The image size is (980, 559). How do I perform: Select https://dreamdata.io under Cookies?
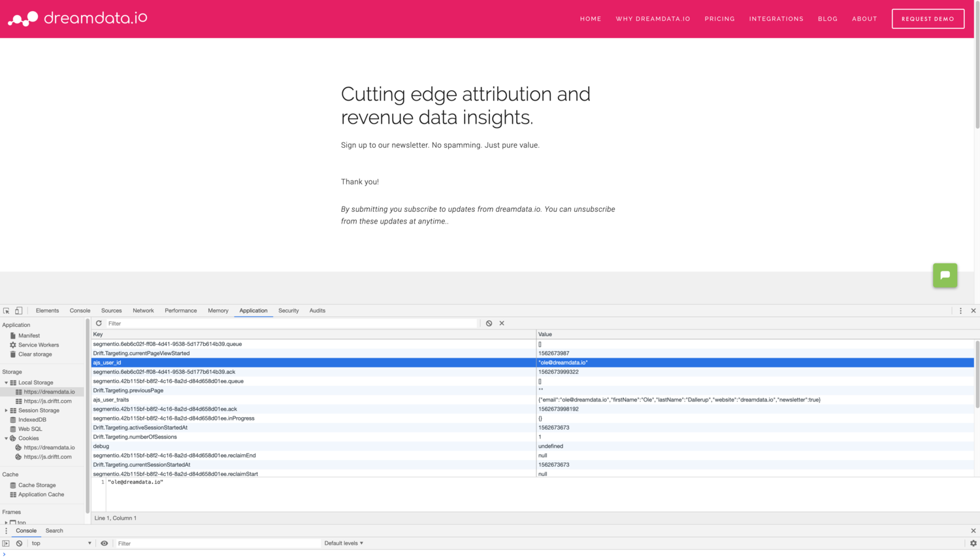coord(45,448)
